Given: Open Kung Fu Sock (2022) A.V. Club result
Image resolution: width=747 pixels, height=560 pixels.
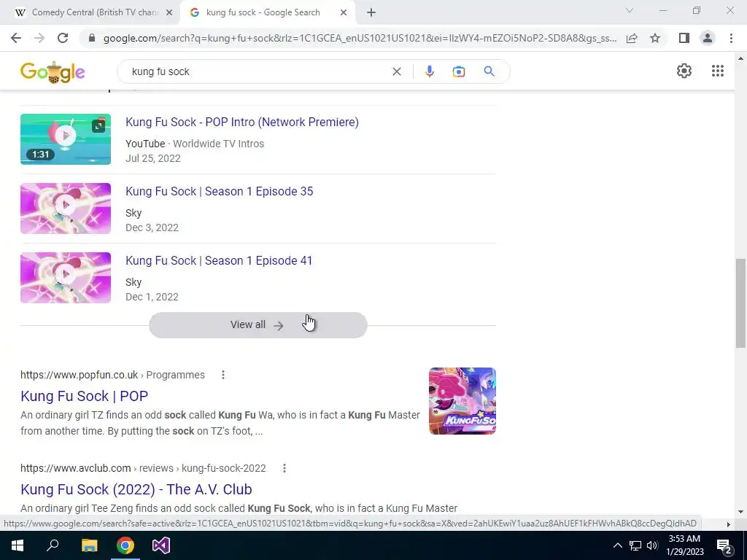Looking at the screenshot, I should click(x=136, y=489).
